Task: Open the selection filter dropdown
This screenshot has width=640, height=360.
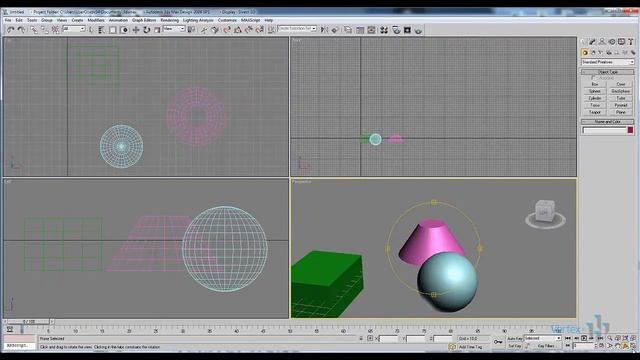Action: pos(74,29)
